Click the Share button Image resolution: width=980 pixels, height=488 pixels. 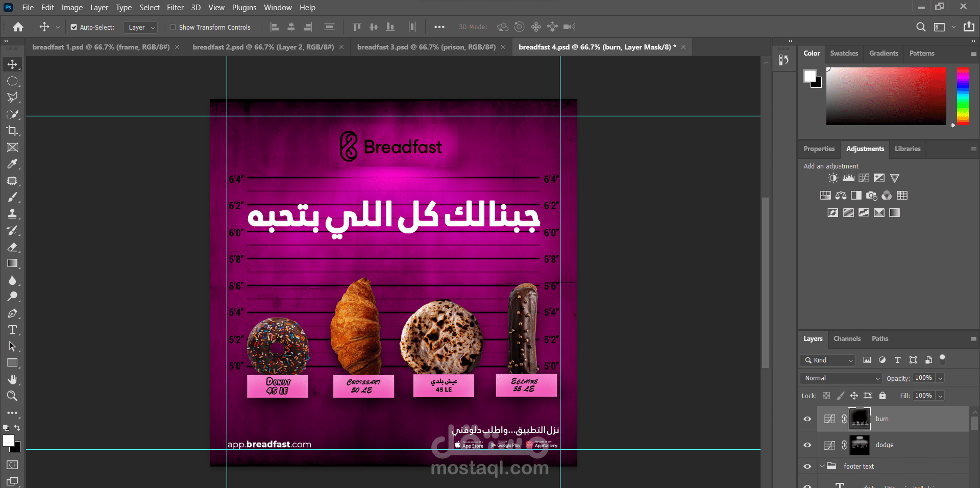[969, 27]
